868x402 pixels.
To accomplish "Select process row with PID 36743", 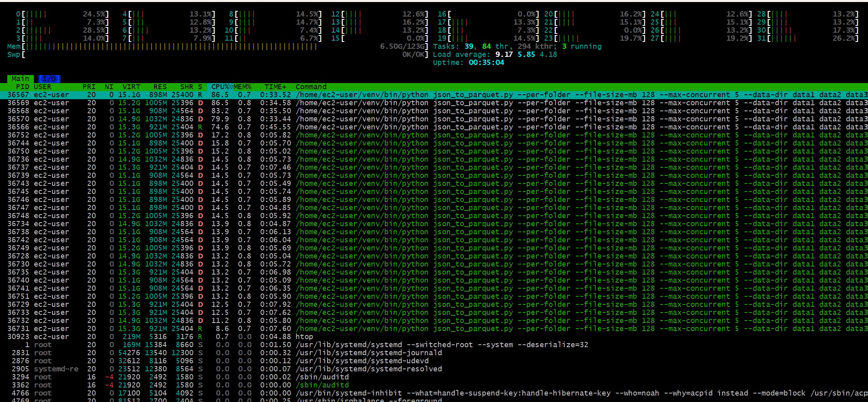I will tap(434, 183).
